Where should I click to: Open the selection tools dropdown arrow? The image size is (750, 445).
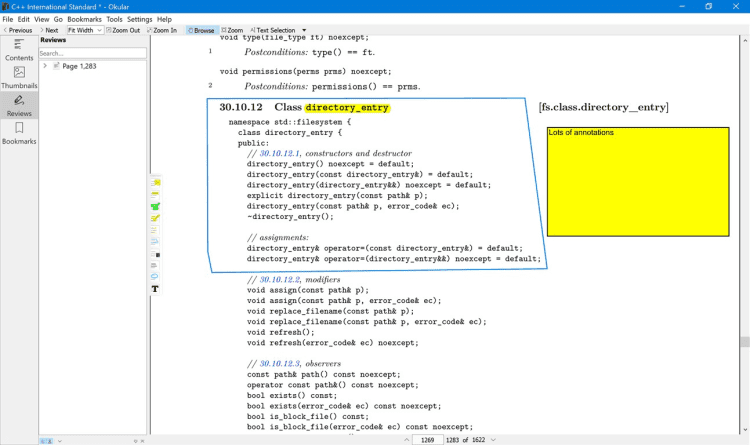pyautogui.click(x=304, y=30)
